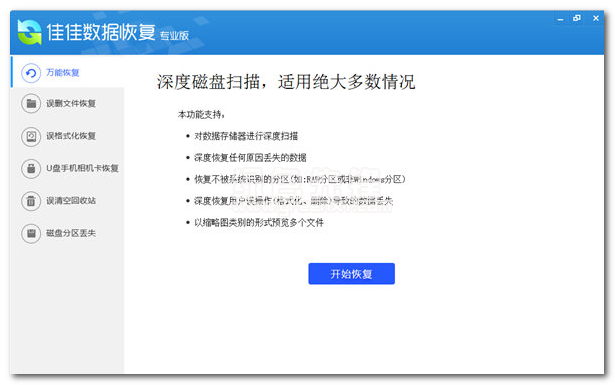Select the 万能恢复 menu label
The image size is (615, 385).
click(63, 73)
